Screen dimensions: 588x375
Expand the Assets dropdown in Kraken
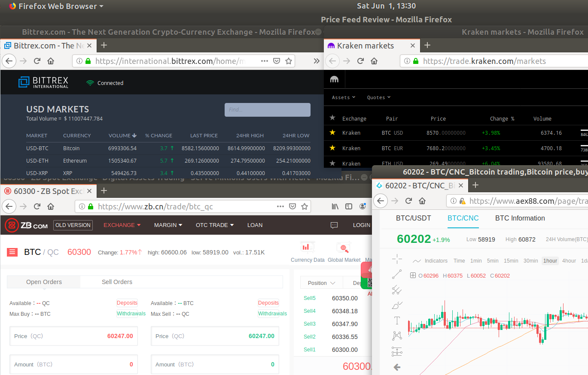click(344, 97)
